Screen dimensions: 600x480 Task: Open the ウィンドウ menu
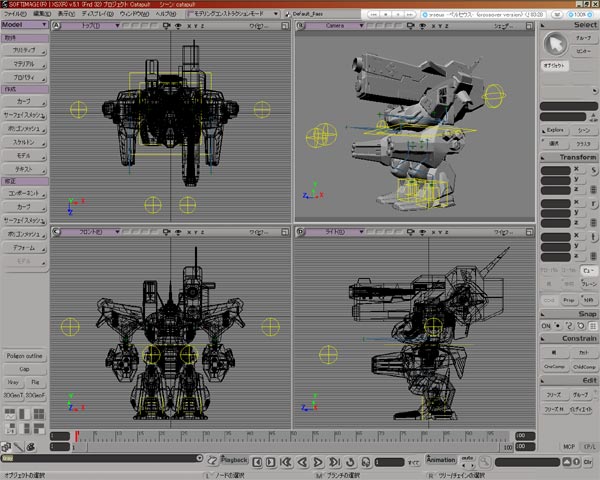coord(134,14)
